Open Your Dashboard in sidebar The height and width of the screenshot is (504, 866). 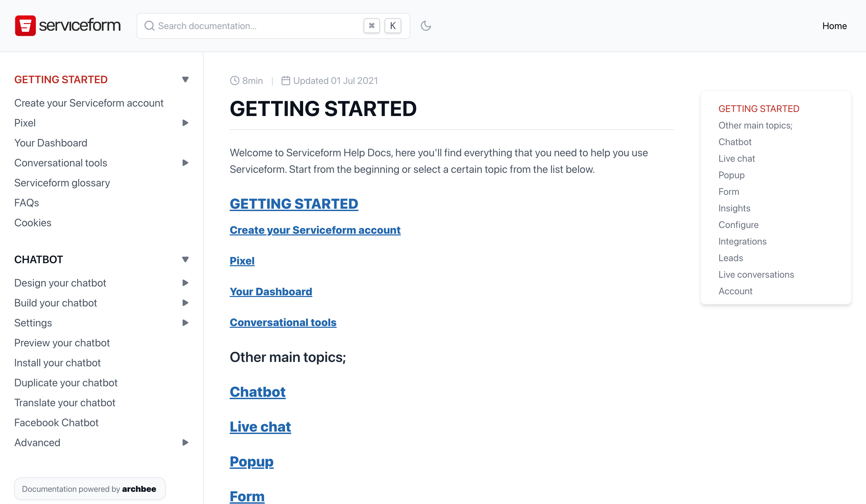pos(51,143)
